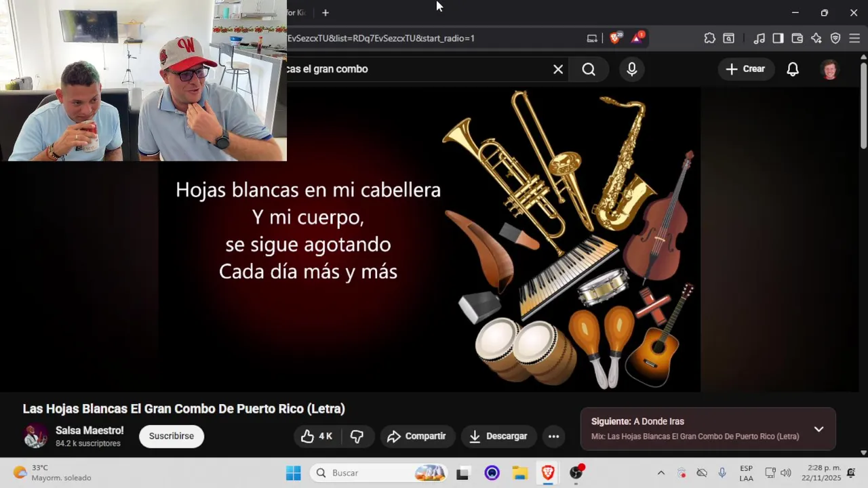Click the scrollbar down arrow
This screenshot has width=868, height=488.
(x=863, y=452)
